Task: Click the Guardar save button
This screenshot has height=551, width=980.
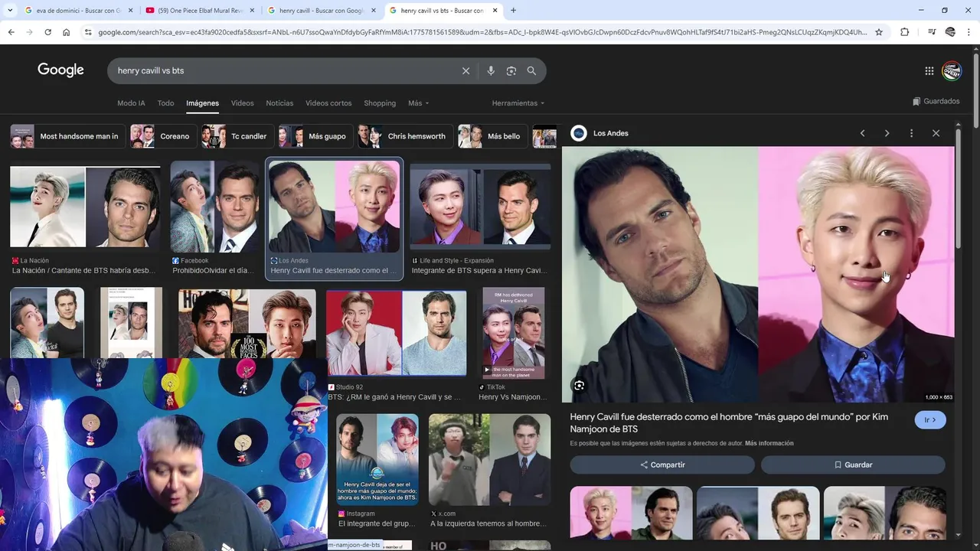Action: (853, 465)
